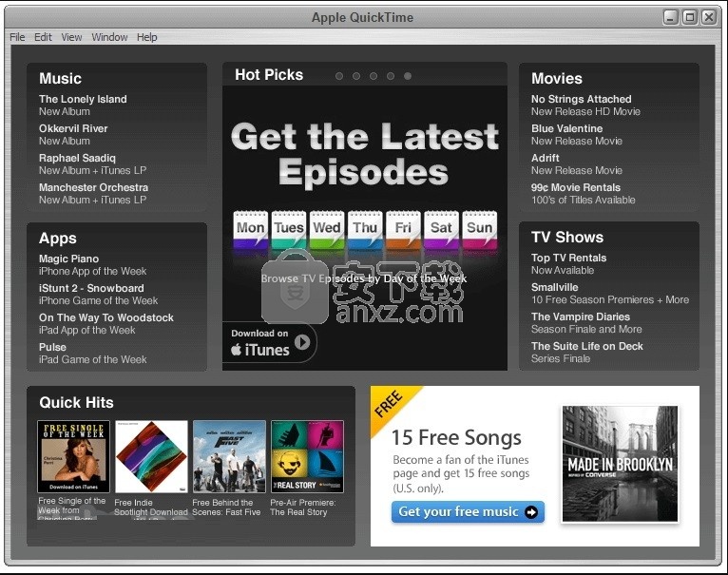Click the Fast Five poster thumbnail

229,456
